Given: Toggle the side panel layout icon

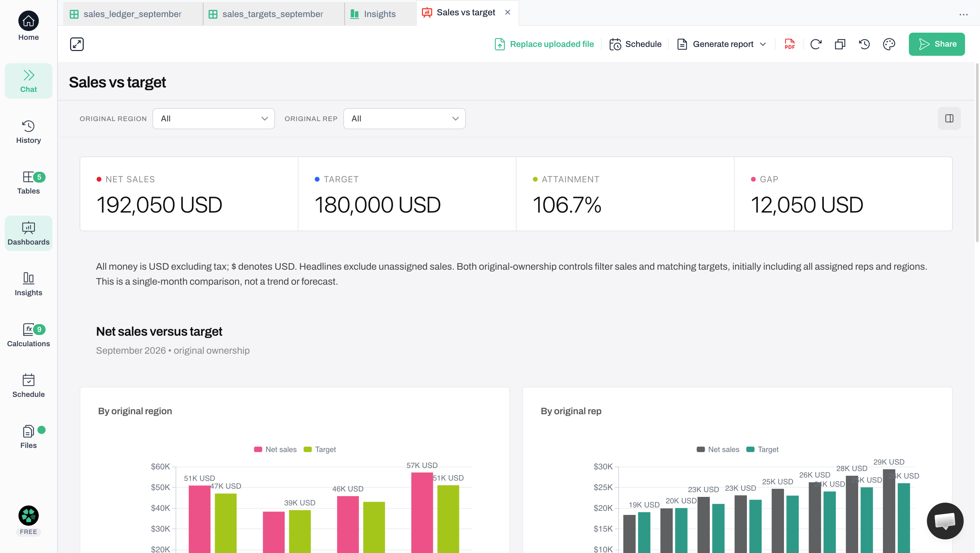Looking at the screenshot, I should point(949,119).
